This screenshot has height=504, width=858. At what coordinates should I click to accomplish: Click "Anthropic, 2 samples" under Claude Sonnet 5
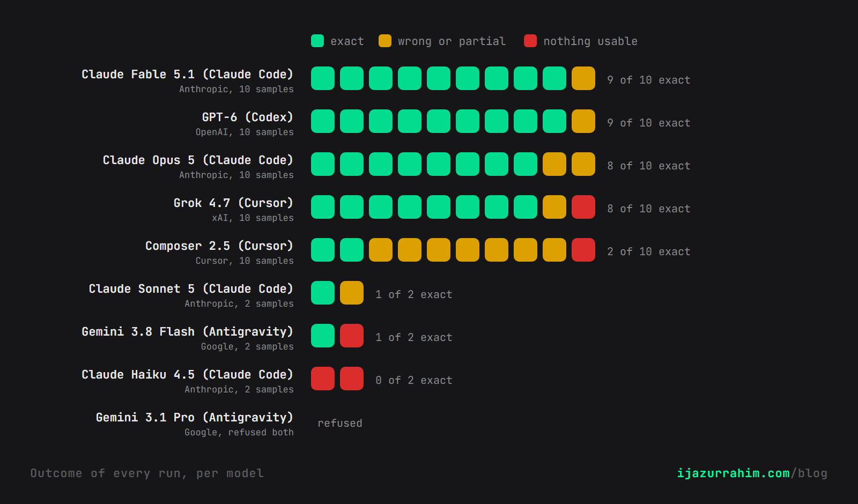(239, 303)
